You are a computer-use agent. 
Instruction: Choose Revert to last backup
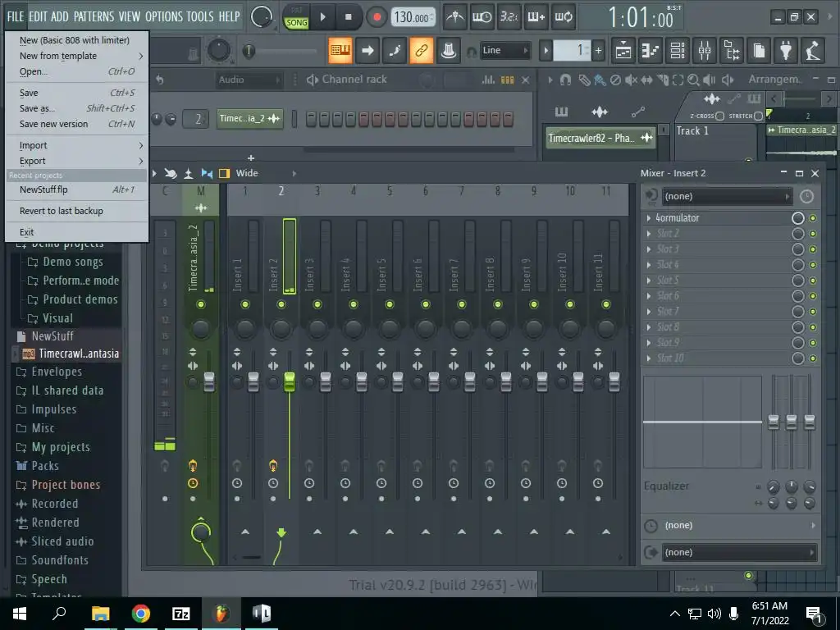(x=76, y=211)
